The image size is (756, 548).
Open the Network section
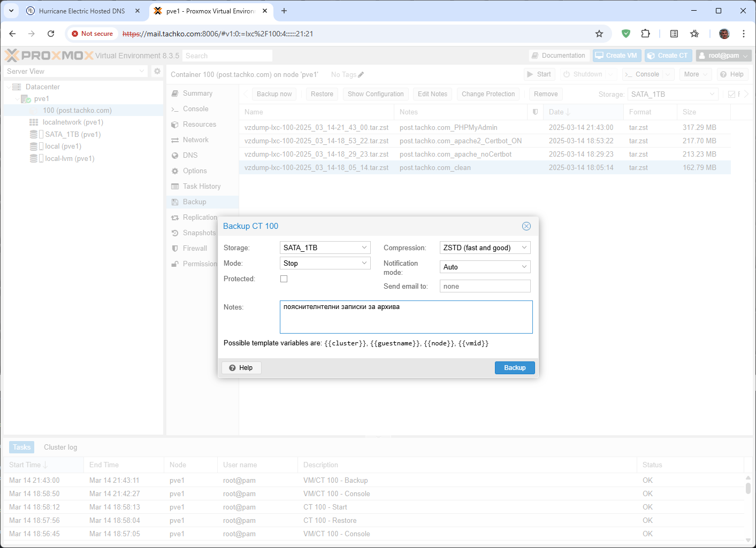click(x=196, y=140)
